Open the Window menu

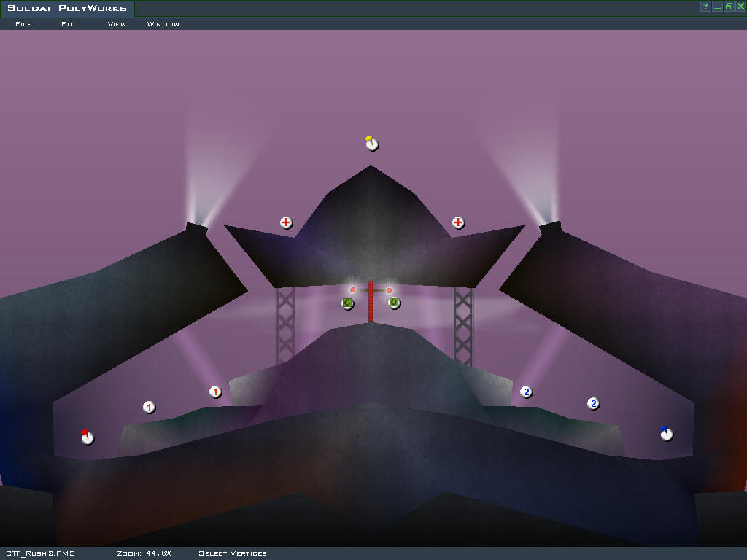pos(163,24)
